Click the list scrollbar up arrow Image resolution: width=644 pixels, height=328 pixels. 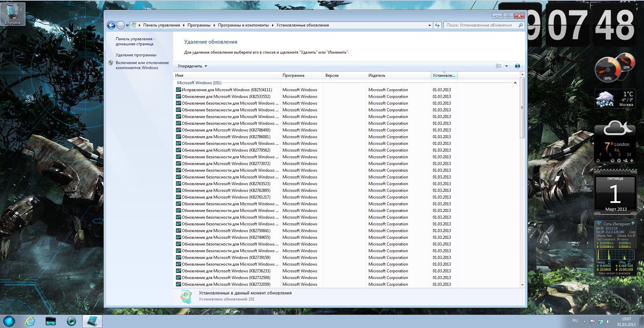(522, 74)
